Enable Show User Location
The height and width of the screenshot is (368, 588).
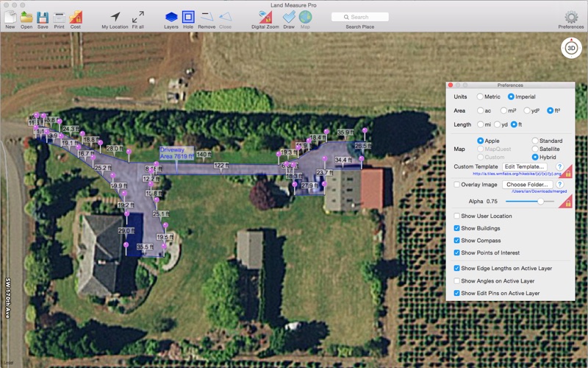456,216
